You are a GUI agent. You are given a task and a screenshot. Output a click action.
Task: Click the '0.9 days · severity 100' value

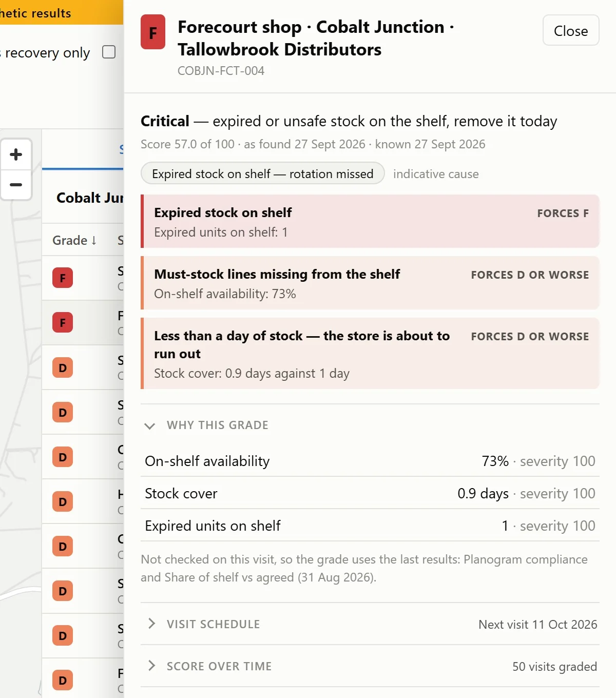click(x=526, y=493)
